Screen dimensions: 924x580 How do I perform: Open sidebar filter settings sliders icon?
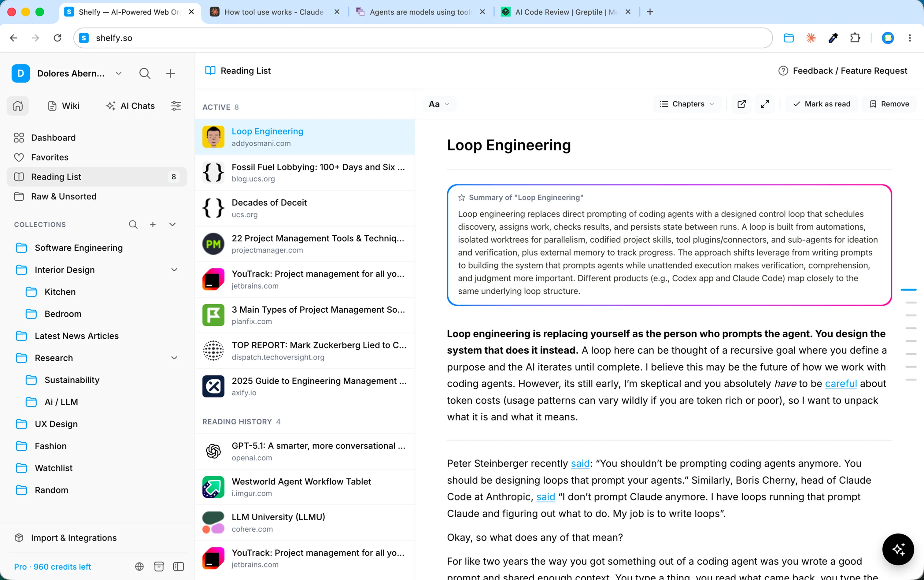point(176,106)
